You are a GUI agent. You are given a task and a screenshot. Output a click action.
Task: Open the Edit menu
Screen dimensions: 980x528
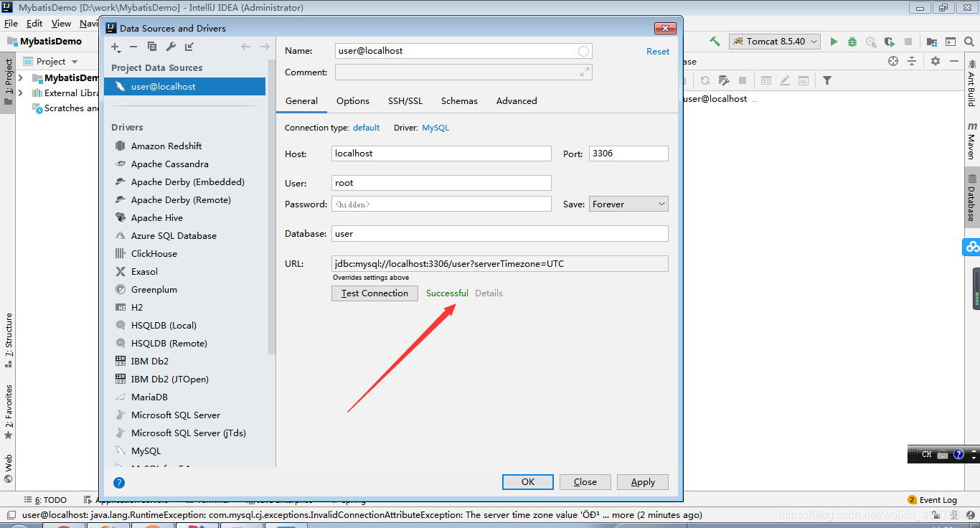tap(34, 24)
